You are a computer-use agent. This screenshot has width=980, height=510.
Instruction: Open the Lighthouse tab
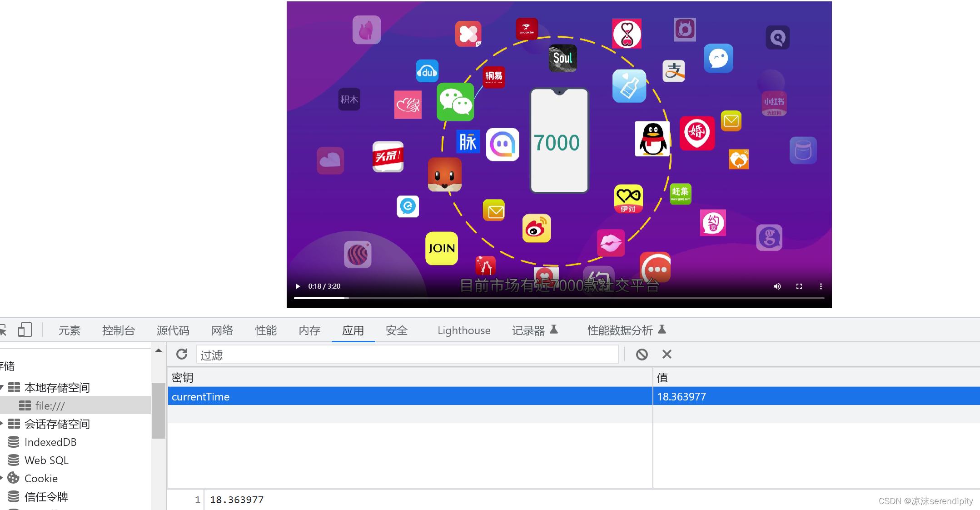(464, 330)
